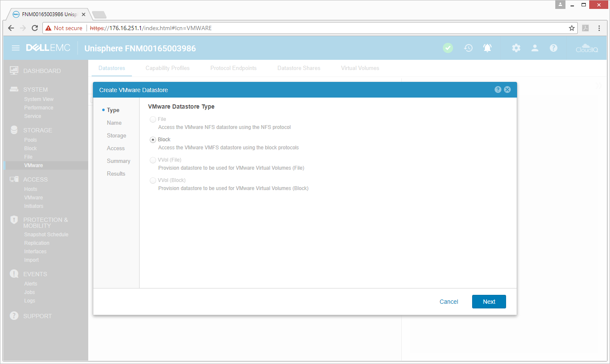This screenshot has height=364, width=610.
Task: Open VMware under Storage
Action: 34,165
